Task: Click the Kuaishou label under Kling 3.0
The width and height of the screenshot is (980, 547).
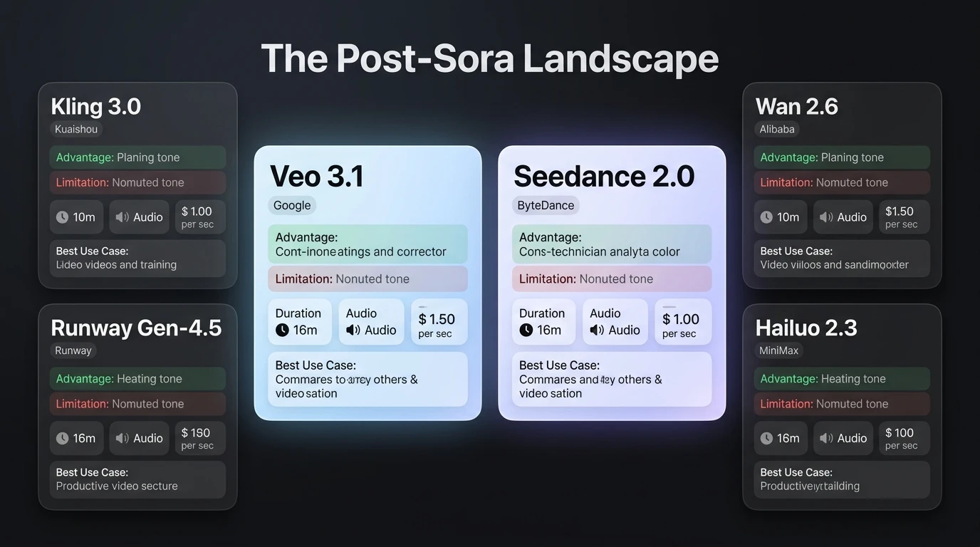Action: pyautogui.click(x=77, y=129)
